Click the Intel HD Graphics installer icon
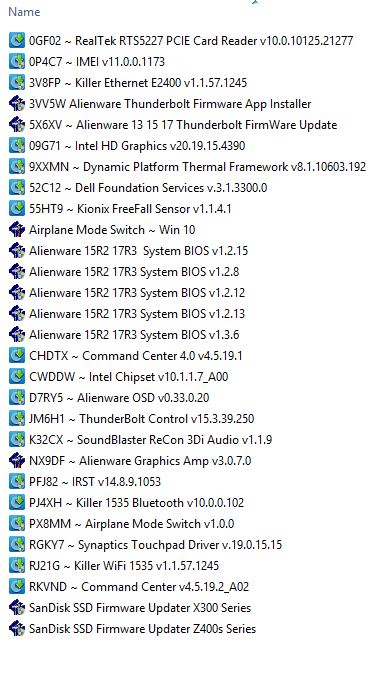379x673 pixels. (17, 146)
